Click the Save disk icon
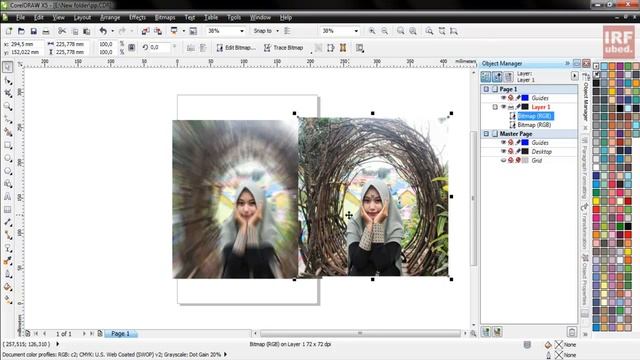This screenshot has height=360, width=640. pyautogui.click(x=33, y=31)
